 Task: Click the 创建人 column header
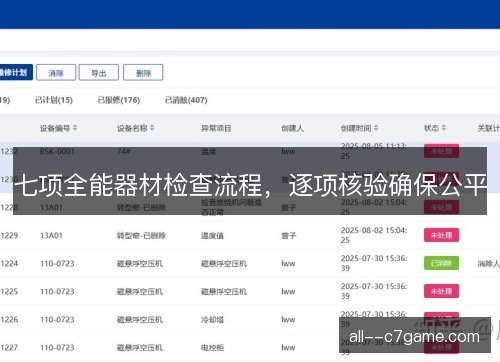click(x=292, y=128)
